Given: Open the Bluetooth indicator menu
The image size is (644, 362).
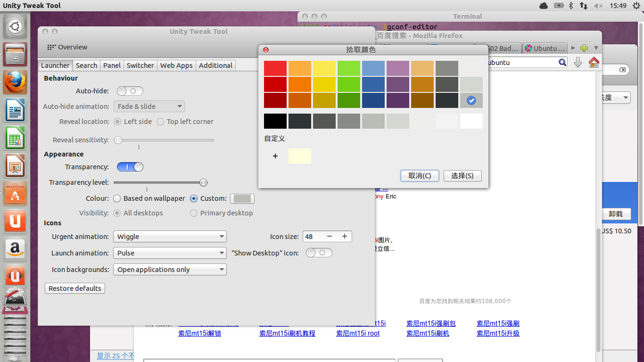Looking at the screenshot, I should click(570, 6).
